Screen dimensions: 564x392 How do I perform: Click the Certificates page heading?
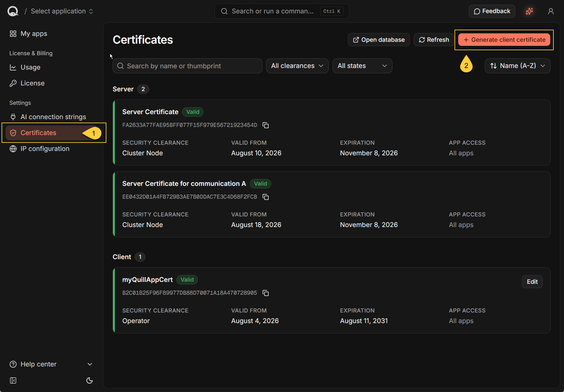click(x=143, y=40)
